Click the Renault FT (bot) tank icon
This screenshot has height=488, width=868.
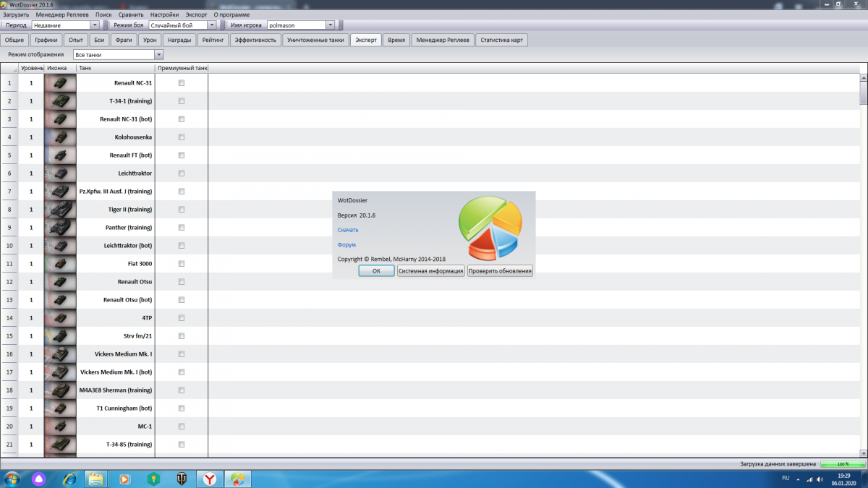[x=60, y=155]
